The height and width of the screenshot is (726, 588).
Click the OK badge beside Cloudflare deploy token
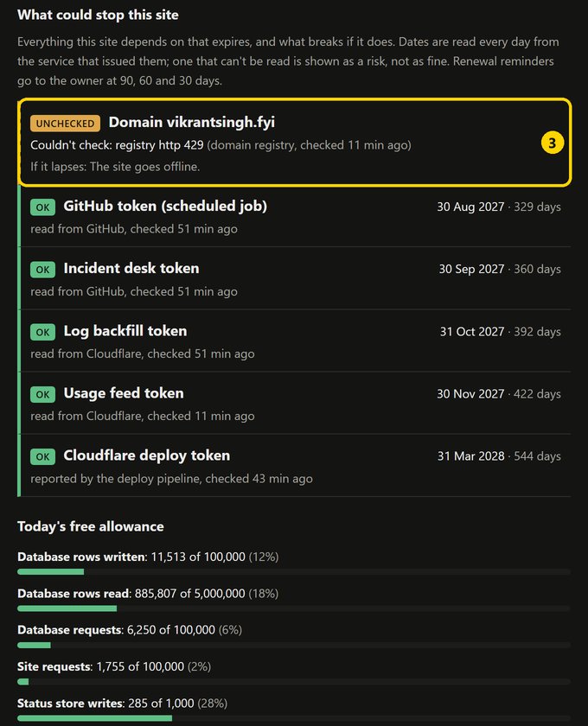(x=42, y=456)
